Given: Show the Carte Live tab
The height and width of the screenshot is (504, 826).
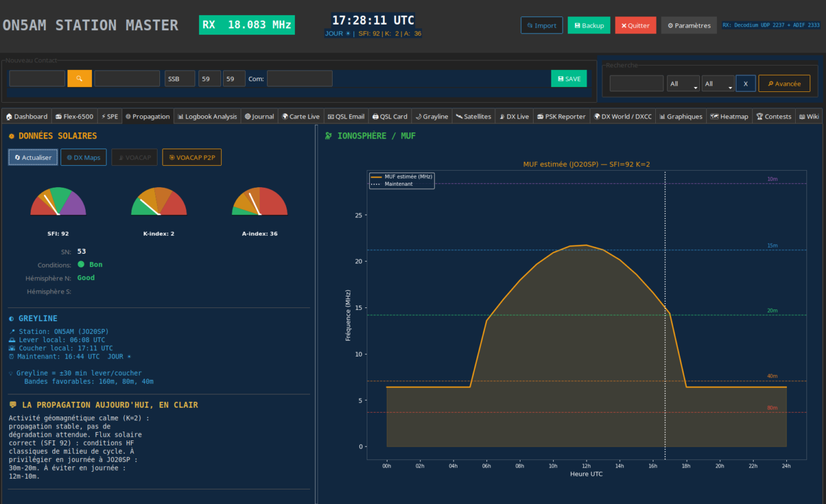Looking at the screenshot, I should coord(301,117).
